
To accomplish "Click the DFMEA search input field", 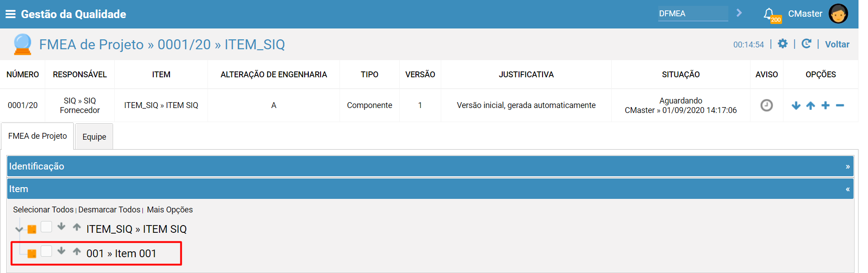I will 693,14.
